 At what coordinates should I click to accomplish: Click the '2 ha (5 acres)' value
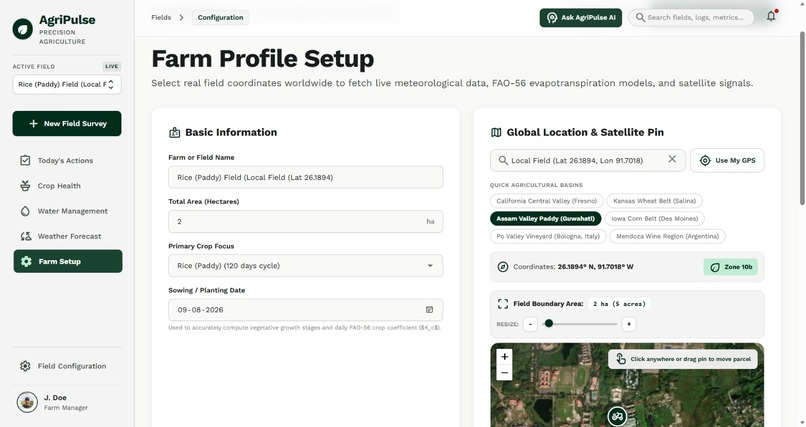[619, 304]
